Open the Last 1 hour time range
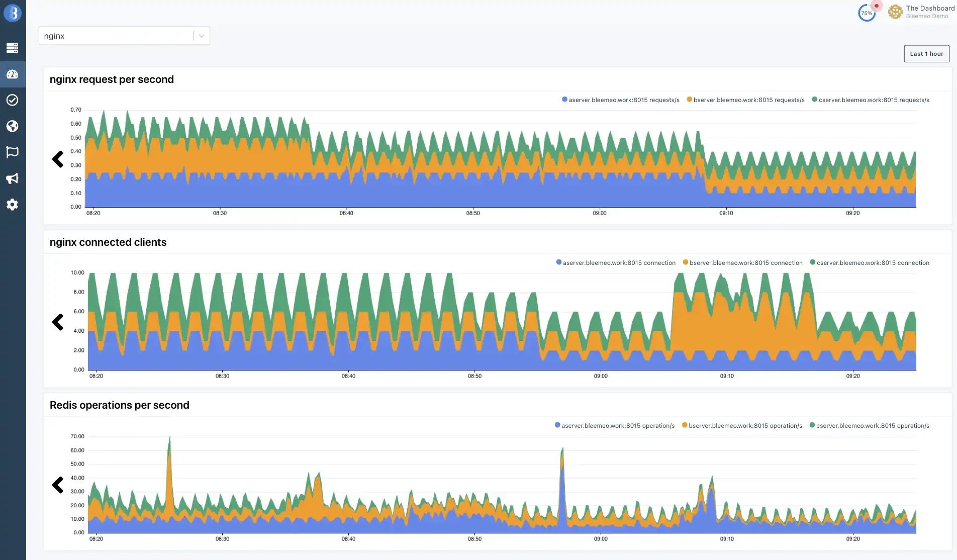Image resolution: width=957 pixels, height=560 pixels. 926,54
